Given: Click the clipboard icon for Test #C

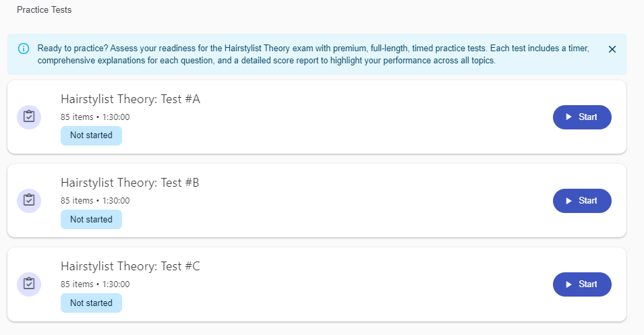Looking at the screenshot, I should tap(29, 284).
